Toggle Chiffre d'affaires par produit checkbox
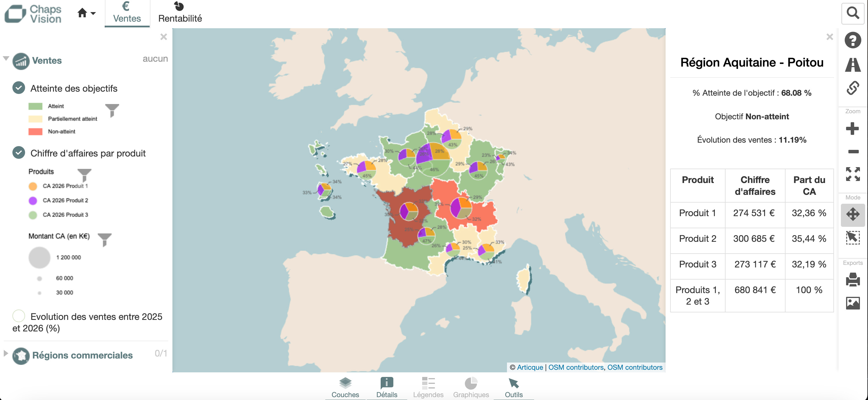The width and height of the screenshot is (868, 400). coord(18,152)
